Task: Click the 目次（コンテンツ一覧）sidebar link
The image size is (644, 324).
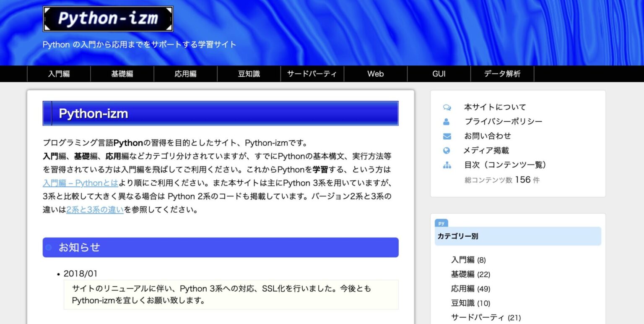Action: [504, 165]
